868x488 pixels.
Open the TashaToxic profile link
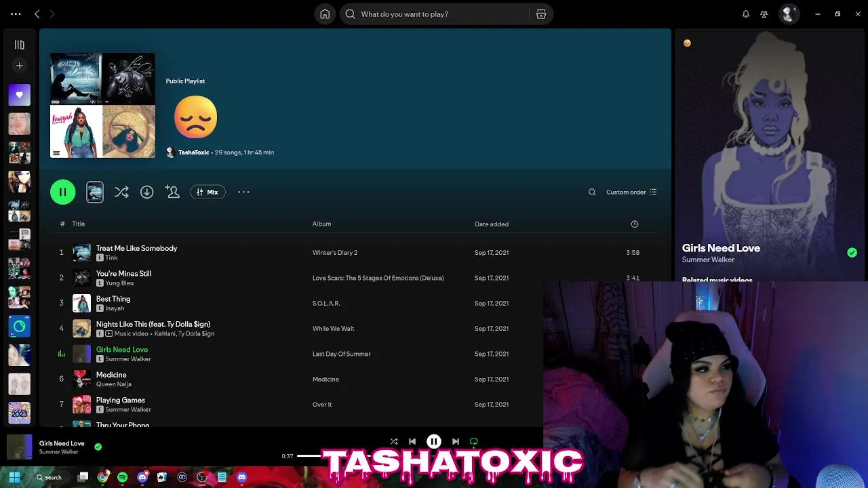[194, 152]
